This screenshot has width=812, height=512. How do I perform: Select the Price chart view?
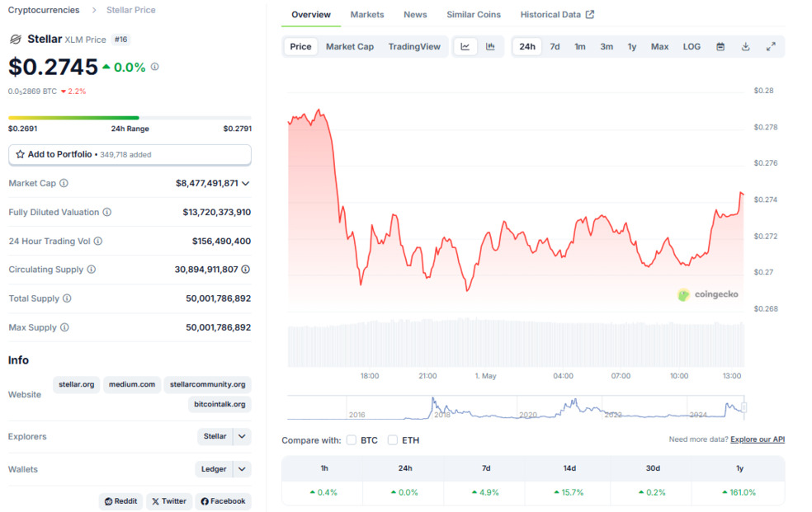point(300,46)
